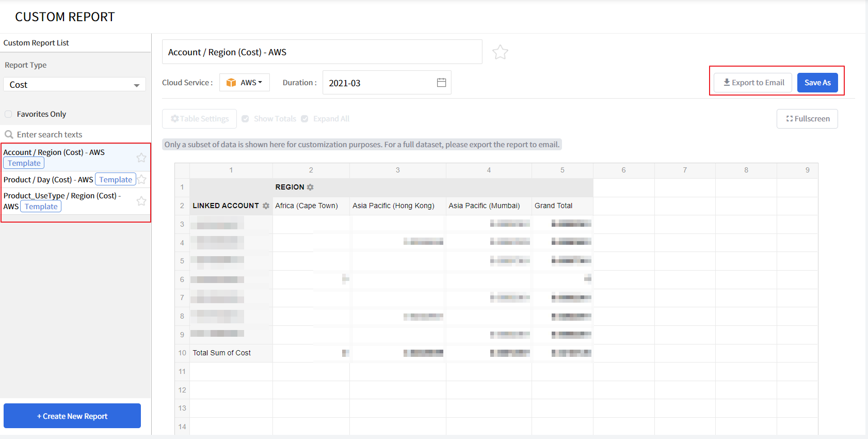Open Table Settings
The height and width of the screenshot is (439, 868).
click(200, 119)
